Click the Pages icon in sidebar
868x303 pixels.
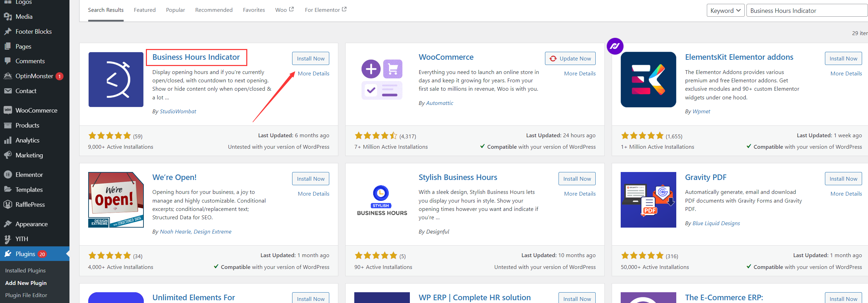pyautogui.click(x=8, y=47)
